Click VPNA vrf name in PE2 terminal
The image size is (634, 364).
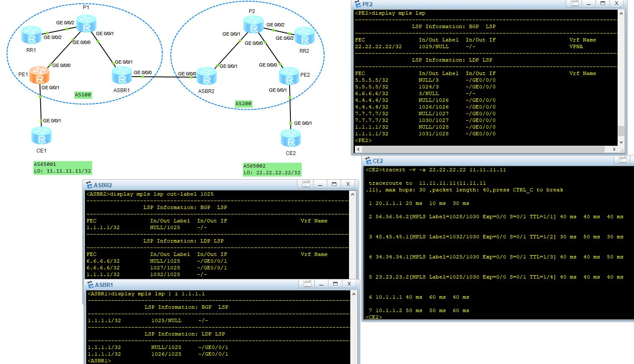576,46
